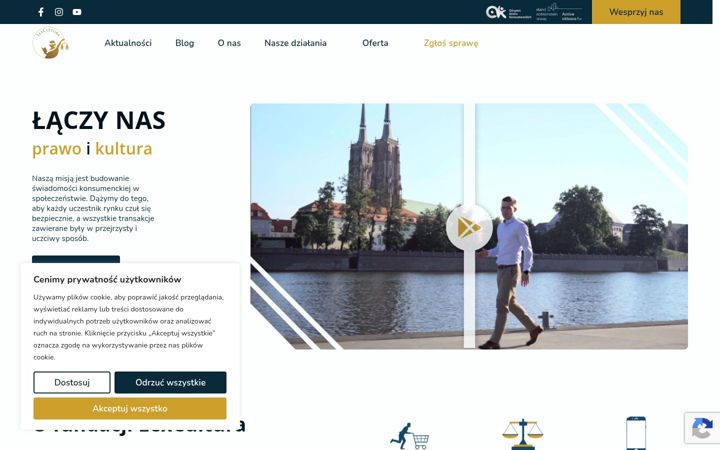The image size is (720, 450).
Task: Open the Zgłoś sprawę link
Action: [451, 43]
